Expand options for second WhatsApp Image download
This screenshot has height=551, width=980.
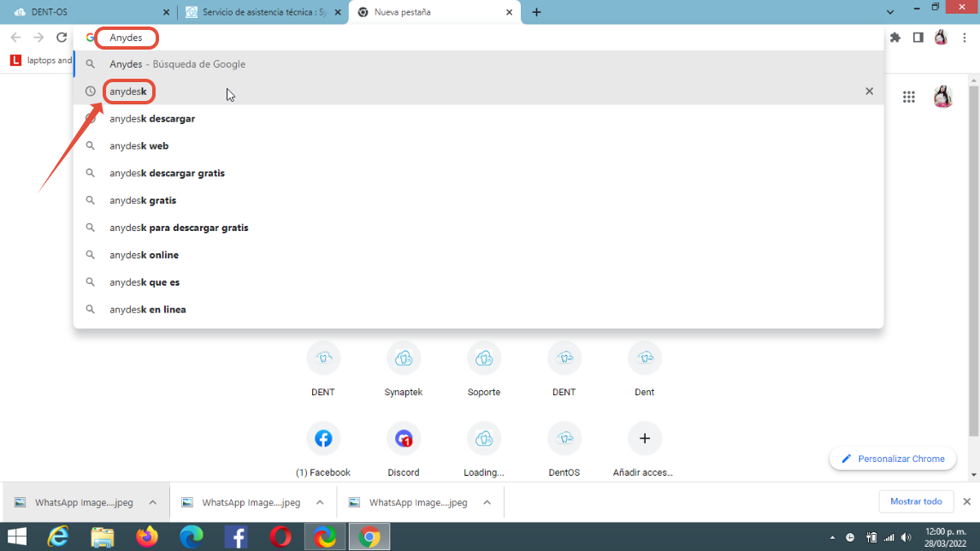point(319,502)
